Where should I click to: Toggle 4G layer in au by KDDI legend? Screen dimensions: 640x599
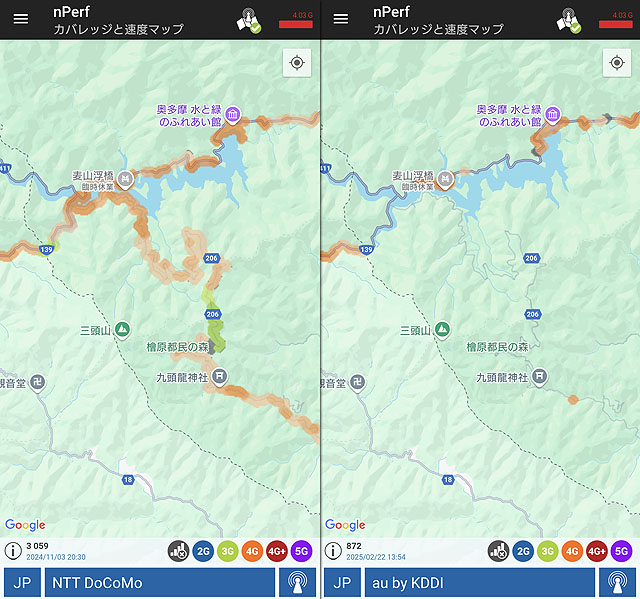572,551
